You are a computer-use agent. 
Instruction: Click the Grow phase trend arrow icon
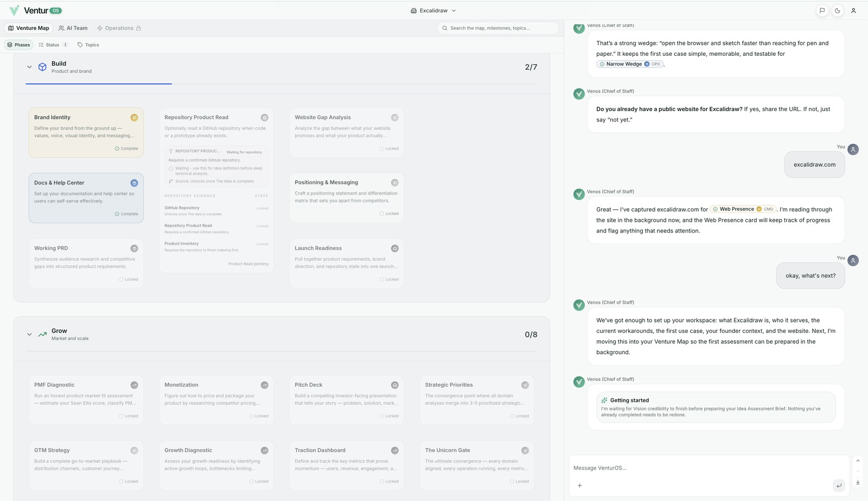(x=42, y=334)
